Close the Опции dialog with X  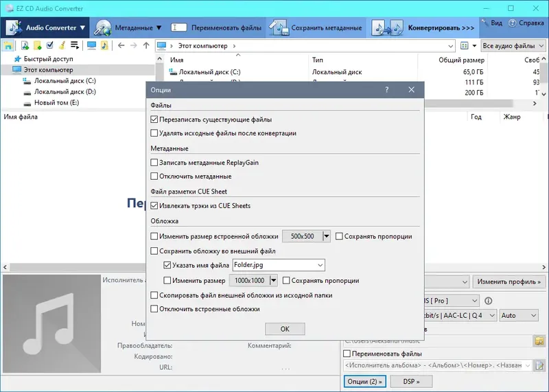(x=411, y=90)
